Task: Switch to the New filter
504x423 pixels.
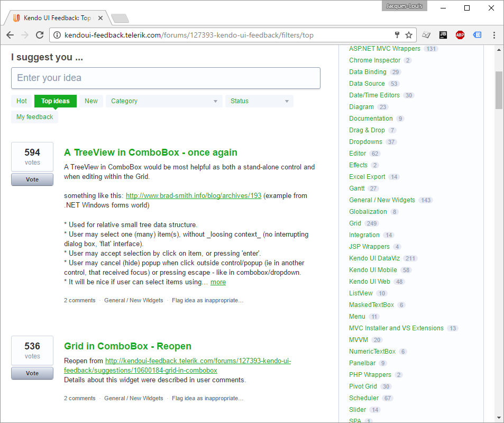Action: click(x=91, y=101)
